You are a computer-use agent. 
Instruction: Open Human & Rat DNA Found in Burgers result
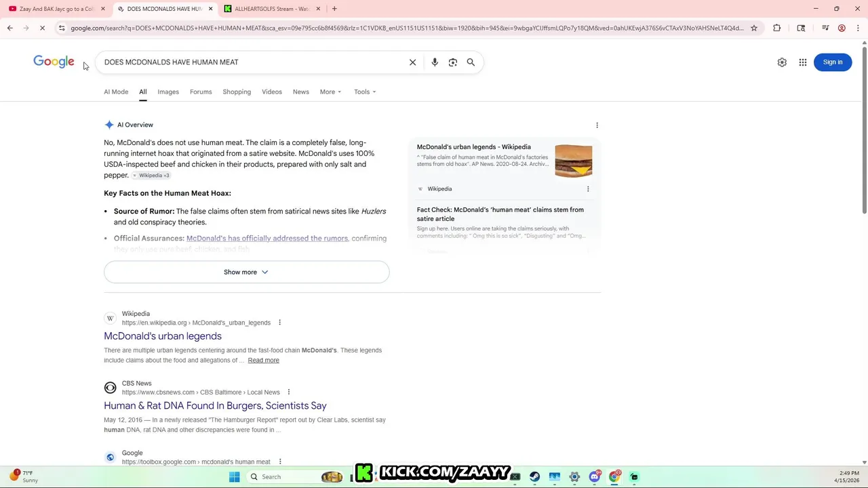pyautogui.click(x=215, y=406)
